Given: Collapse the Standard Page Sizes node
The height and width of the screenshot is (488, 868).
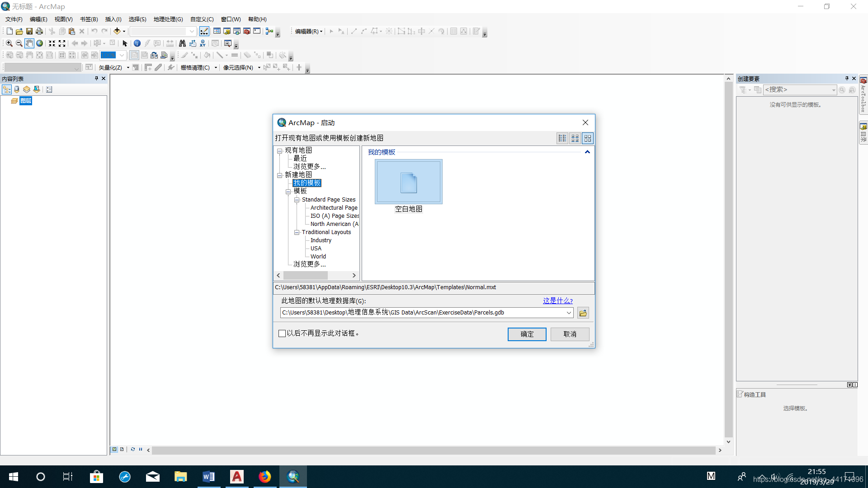Looking at the screenshot, I should (x=297, y=200).
